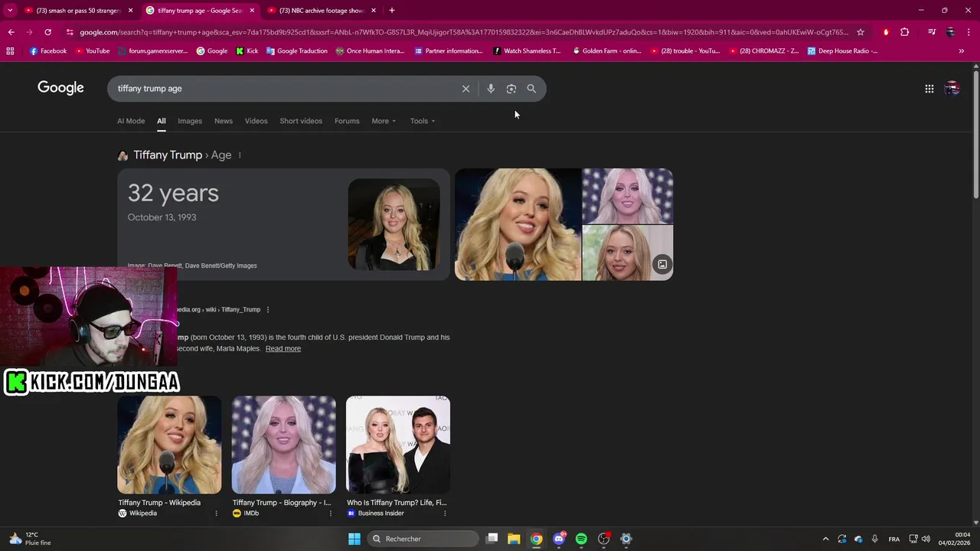
Task: Click the Read more link
Action: [283, 349]
